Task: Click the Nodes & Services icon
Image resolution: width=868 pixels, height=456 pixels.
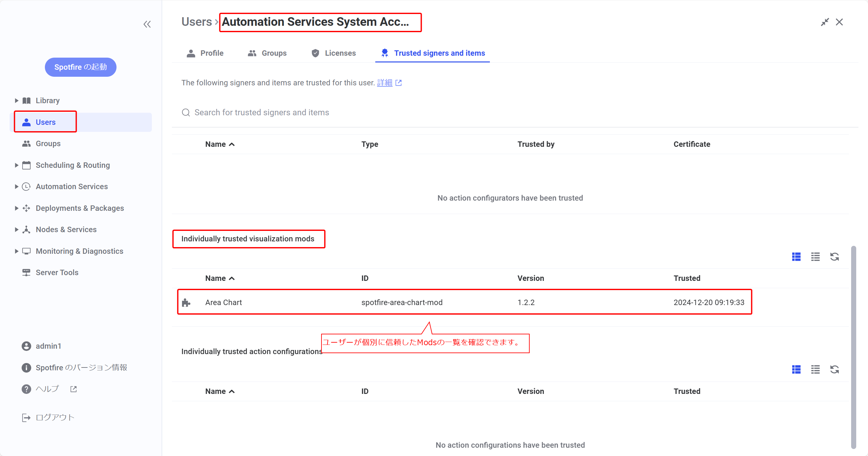Action: point(26,230)
